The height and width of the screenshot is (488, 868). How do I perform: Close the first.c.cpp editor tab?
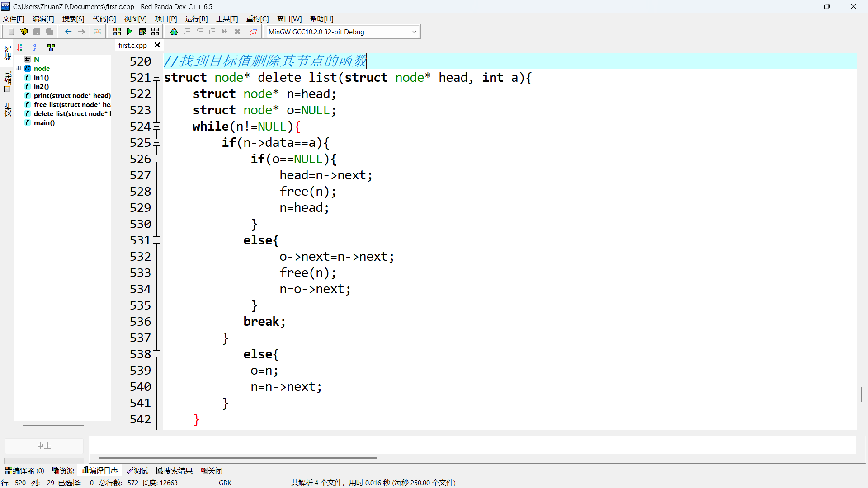click(x=157, y=45)
